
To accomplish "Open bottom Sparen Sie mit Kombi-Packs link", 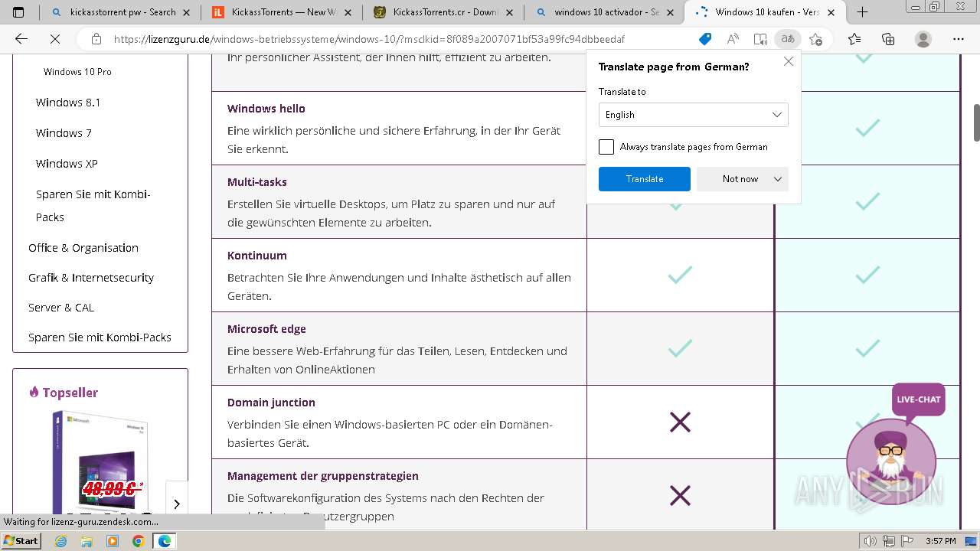I will (100, 337).
